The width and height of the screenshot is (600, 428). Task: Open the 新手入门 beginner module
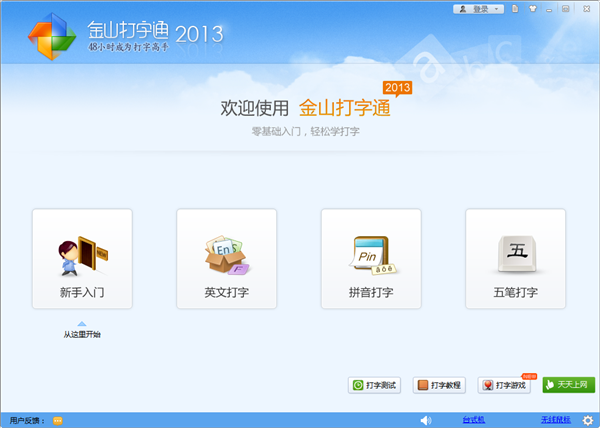(82, 259)
